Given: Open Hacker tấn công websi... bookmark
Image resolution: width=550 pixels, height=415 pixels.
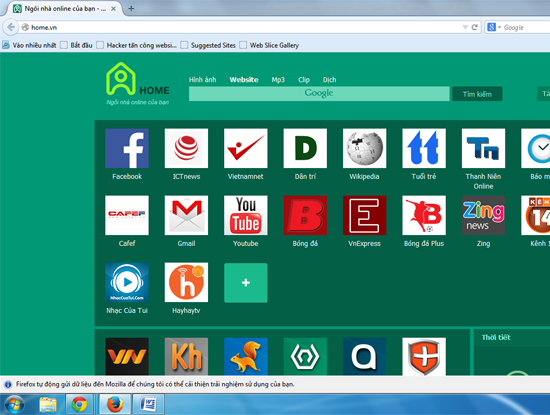Looking at the screenshot, I should 137,45.
